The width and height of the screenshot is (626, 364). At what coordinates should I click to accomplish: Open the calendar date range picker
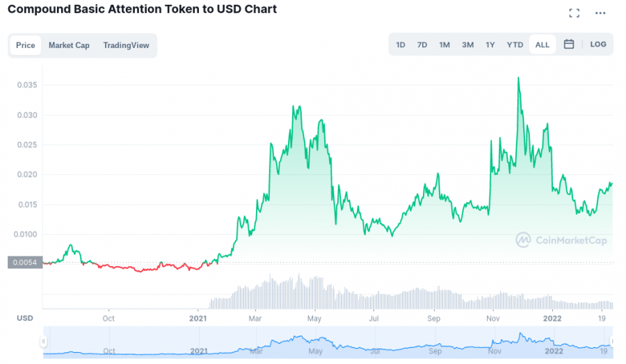568,44
